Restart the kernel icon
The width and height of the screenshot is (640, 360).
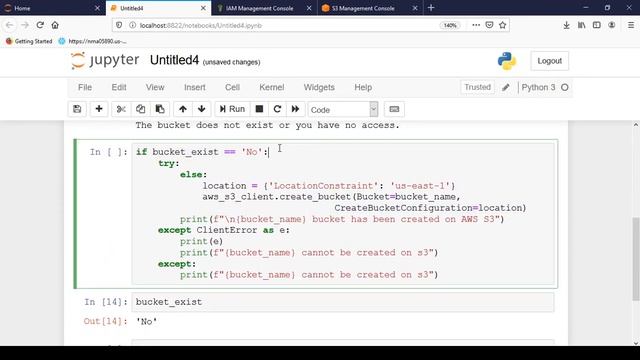277,109
